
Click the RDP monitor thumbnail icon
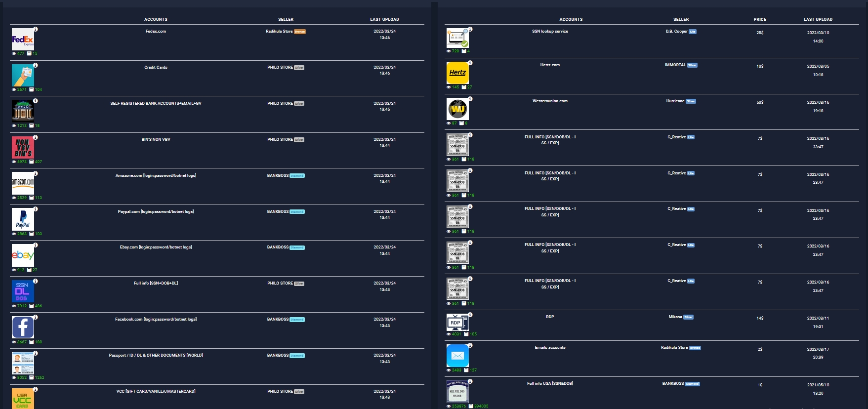[x=457, y=323]
